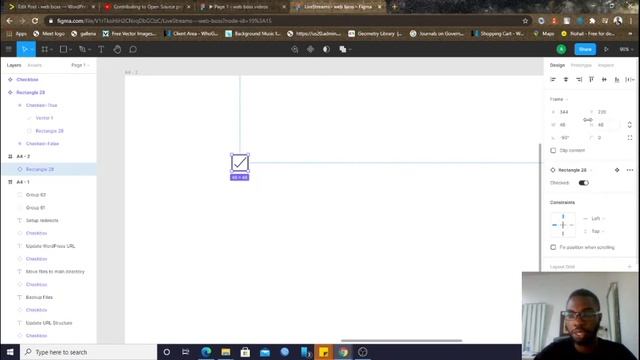Screen dimensions: 640x360
Task: Open the instance options ellipsis menu
Action: 630,170
